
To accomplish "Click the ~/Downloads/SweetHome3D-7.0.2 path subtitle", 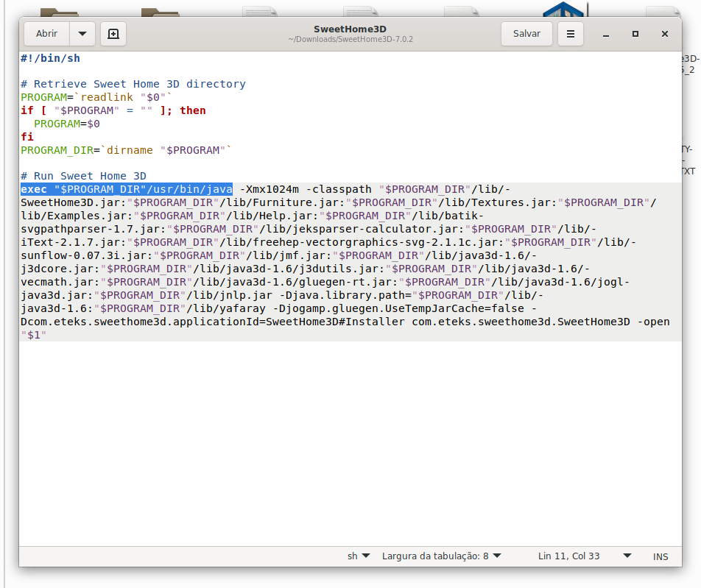I will point(350,39).
